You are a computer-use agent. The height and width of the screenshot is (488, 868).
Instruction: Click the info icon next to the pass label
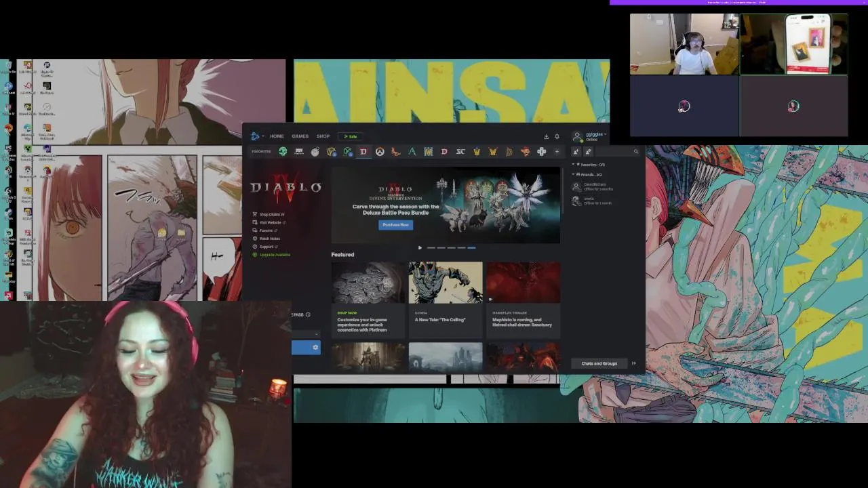tap(308, 314)
